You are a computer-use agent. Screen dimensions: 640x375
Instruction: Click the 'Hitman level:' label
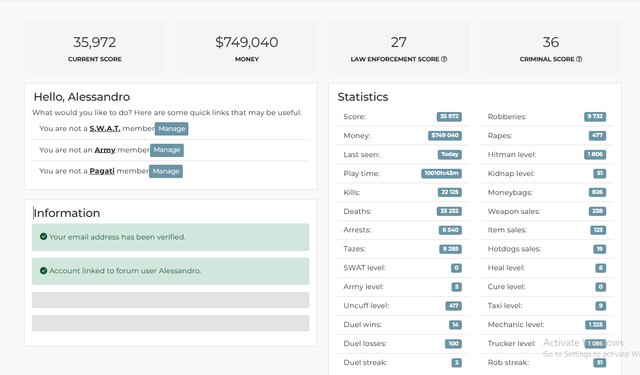(512, 154)
